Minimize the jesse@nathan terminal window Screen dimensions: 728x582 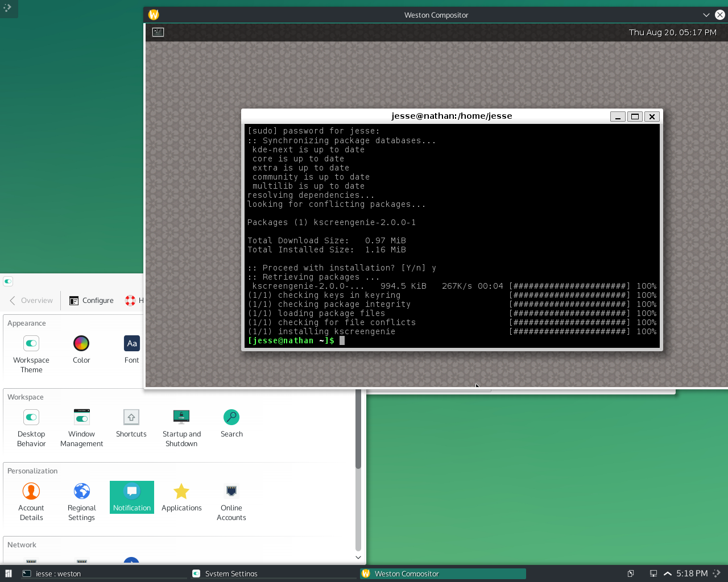pos(618,117)
